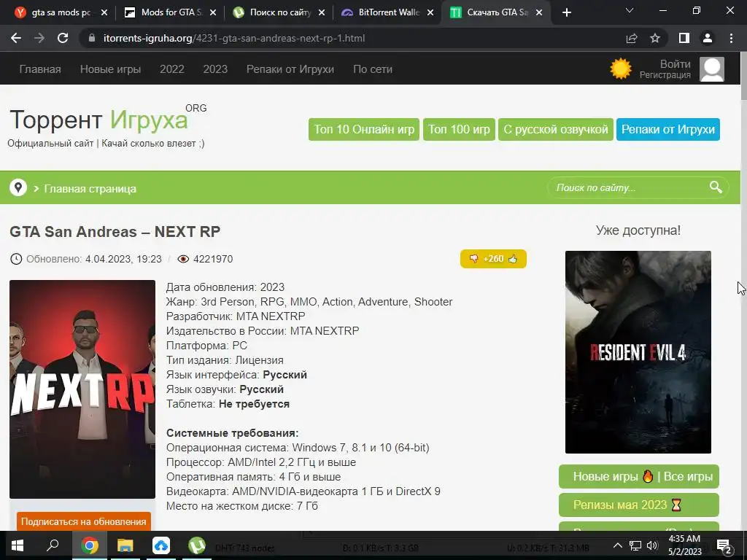Expand the tab search chevron
Image resolution: width=747 pixels, height=560 pixels.
pos(630,10)
